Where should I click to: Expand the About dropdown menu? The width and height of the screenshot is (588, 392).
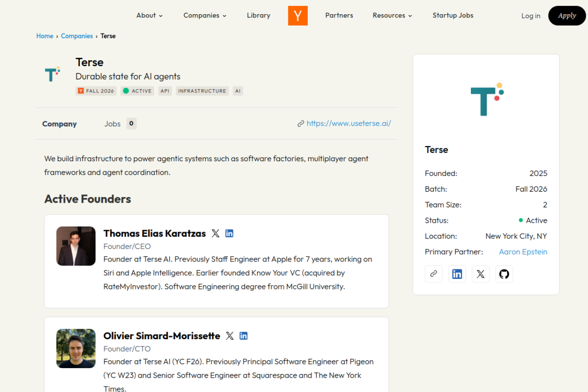click(150, 16)
